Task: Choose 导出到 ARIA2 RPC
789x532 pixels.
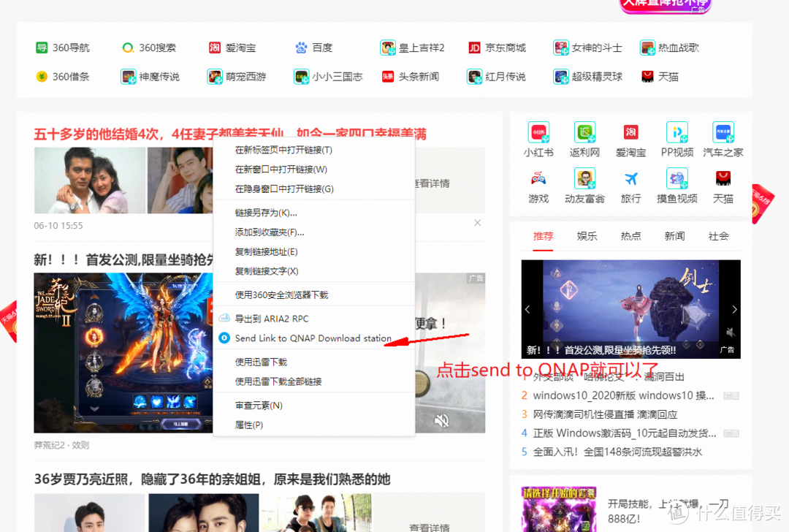Action: [314, 319]
